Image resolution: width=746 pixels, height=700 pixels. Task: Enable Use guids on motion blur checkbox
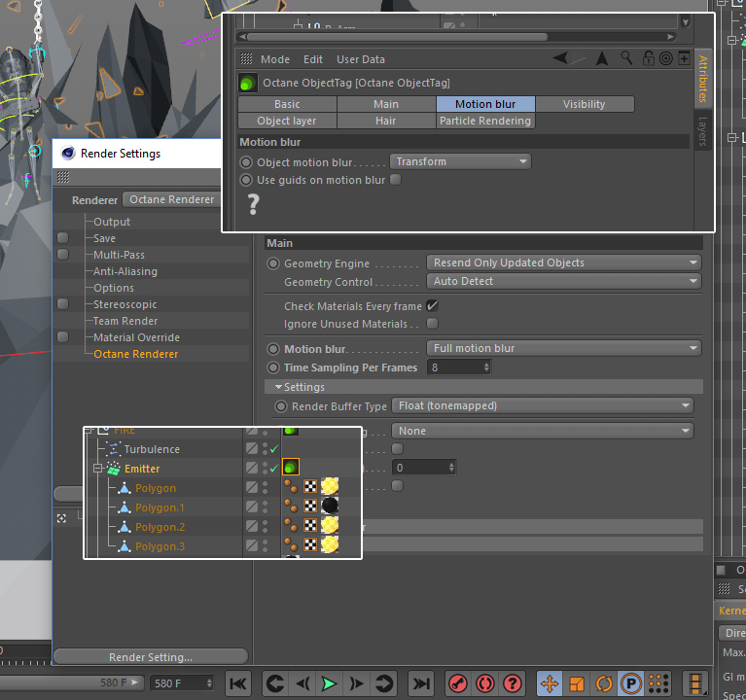point(395,180)
